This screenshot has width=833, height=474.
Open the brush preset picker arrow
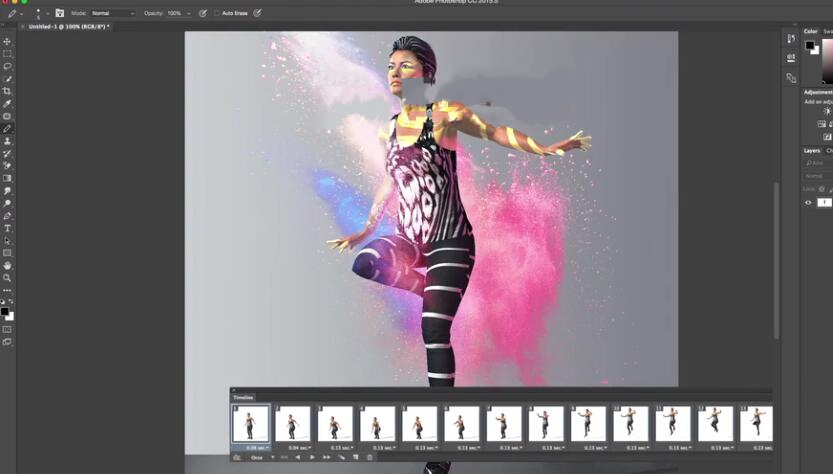tap(47, 13)
